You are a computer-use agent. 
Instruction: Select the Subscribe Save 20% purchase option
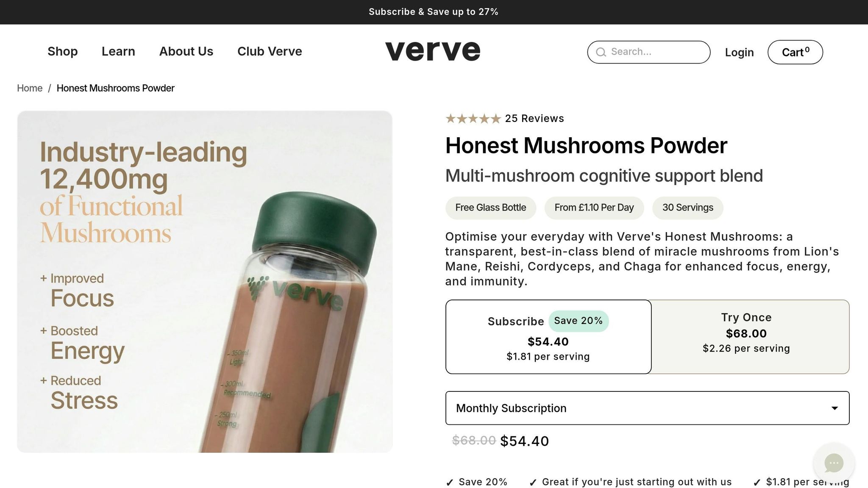(x=548, y=337)
